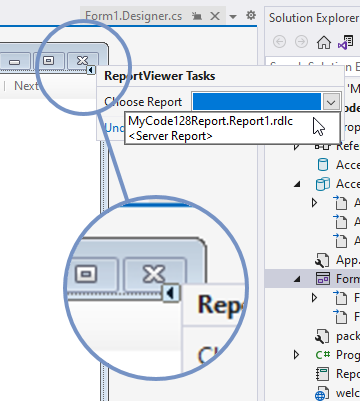This screenshot has width=360, height=401.
Task: Pin the Form1.Designer.cs tab
Action: (x=197, y=16)
